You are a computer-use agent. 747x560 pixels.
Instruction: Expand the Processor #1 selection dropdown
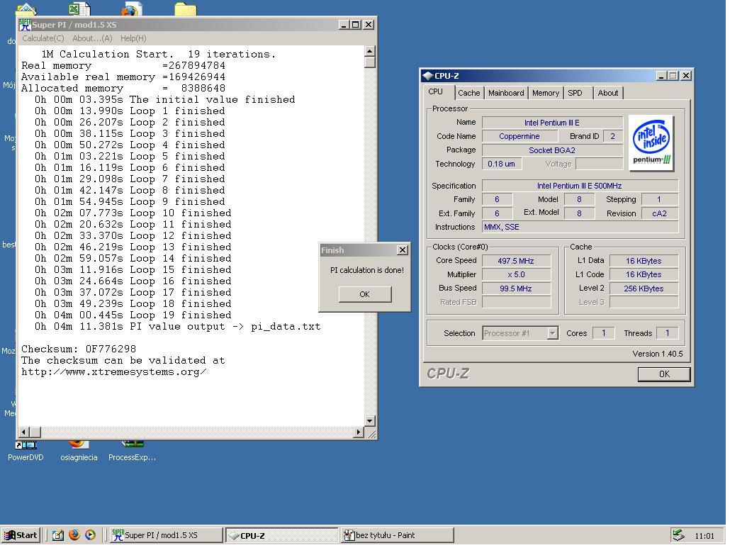553,333
